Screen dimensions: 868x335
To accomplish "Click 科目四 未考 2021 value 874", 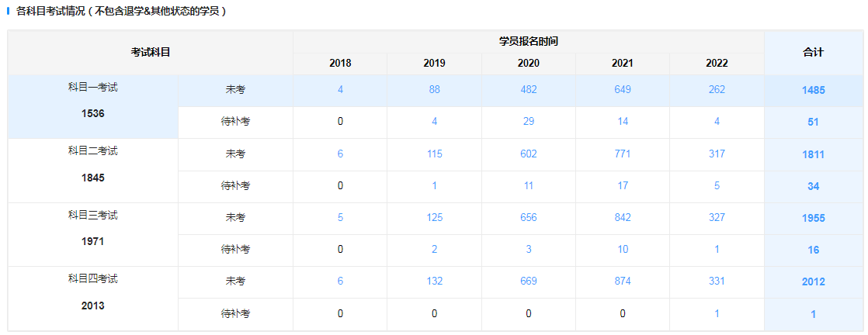I will pyautogui.click(x=623, y=281).
